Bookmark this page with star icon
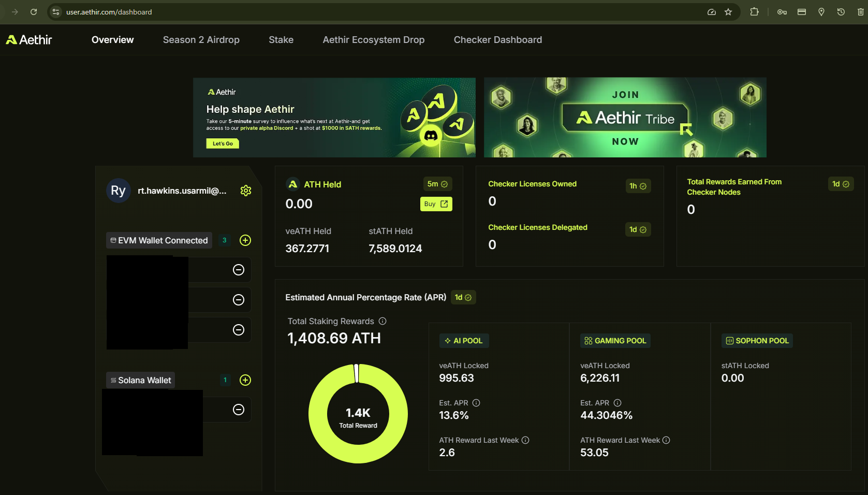 [x=728, y=12]
